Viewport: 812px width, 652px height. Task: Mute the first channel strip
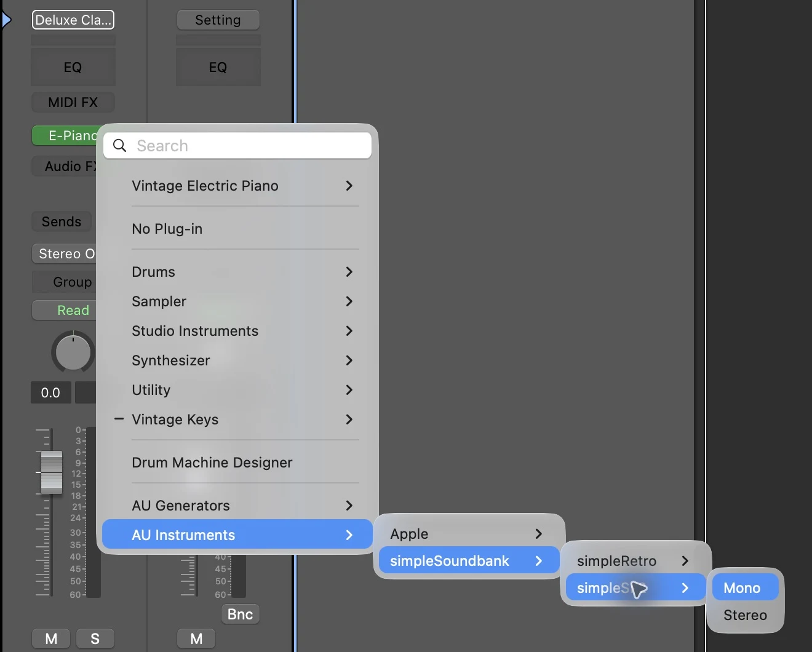click(52, 638)
